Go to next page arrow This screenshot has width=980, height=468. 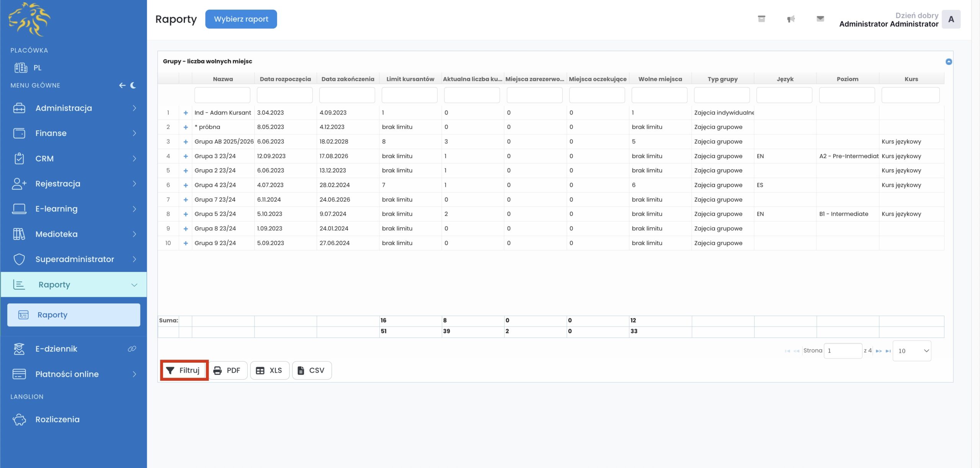(879, 351)
